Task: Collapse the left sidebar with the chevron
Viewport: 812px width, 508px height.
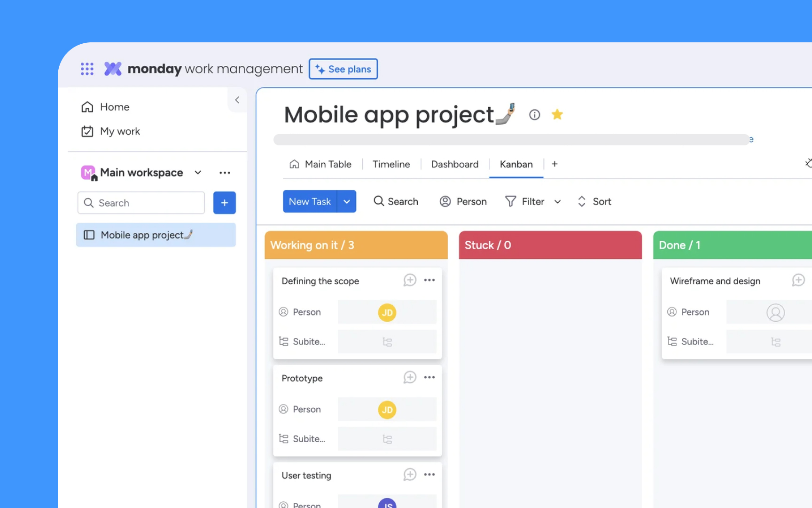Action: tap(237, 100)
